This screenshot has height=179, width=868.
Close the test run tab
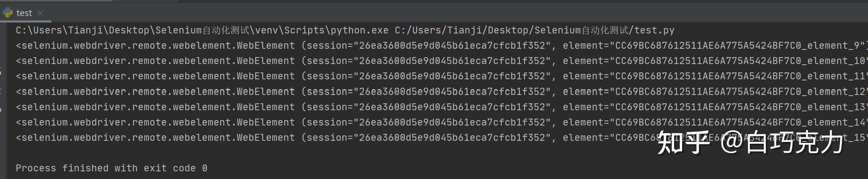(40, 13)
